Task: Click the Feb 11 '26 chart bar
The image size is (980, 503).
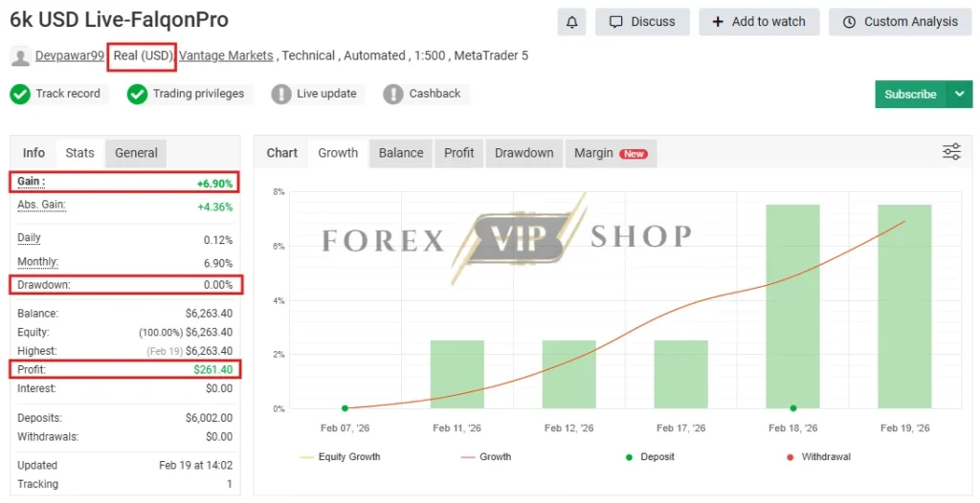Action: [x=457, y=374]
